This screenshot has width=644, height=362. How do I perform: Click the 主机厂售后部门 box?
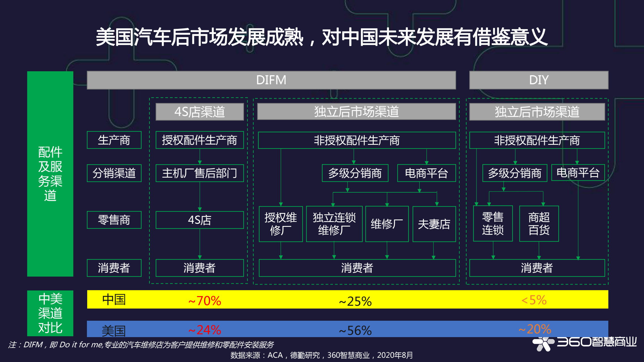pyautogui.click(x=200, y=173)
